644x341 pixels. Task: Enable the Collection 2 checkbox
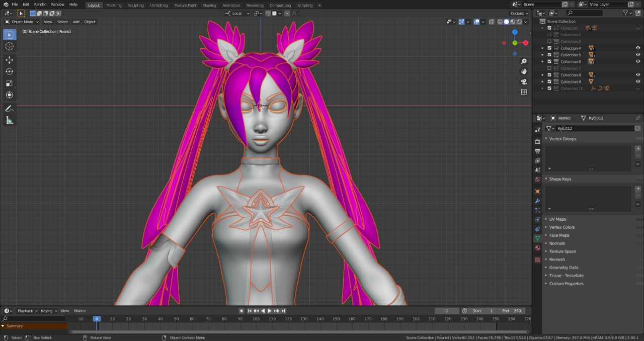[549, 35]
